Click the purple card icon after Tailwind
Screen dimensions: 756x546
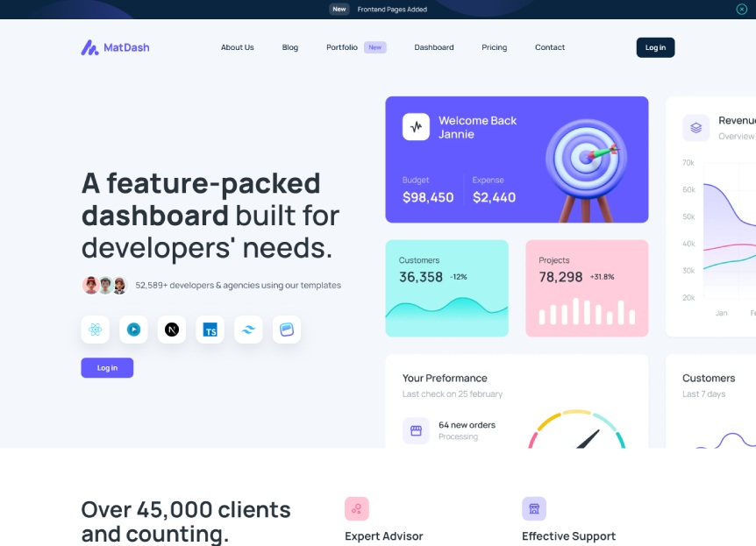point(287,330)
